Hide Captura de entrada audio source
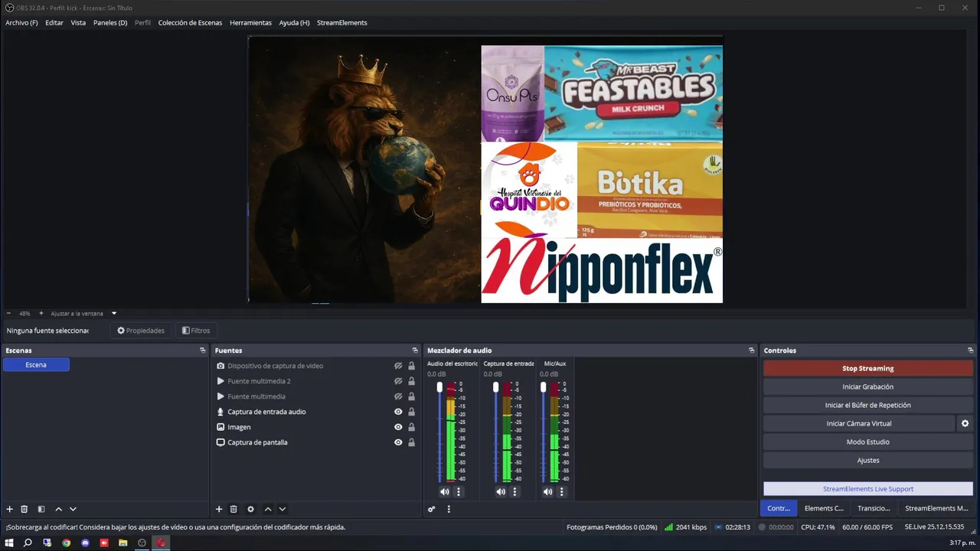This screenshot has width=980, height=551. pos(398,412)
